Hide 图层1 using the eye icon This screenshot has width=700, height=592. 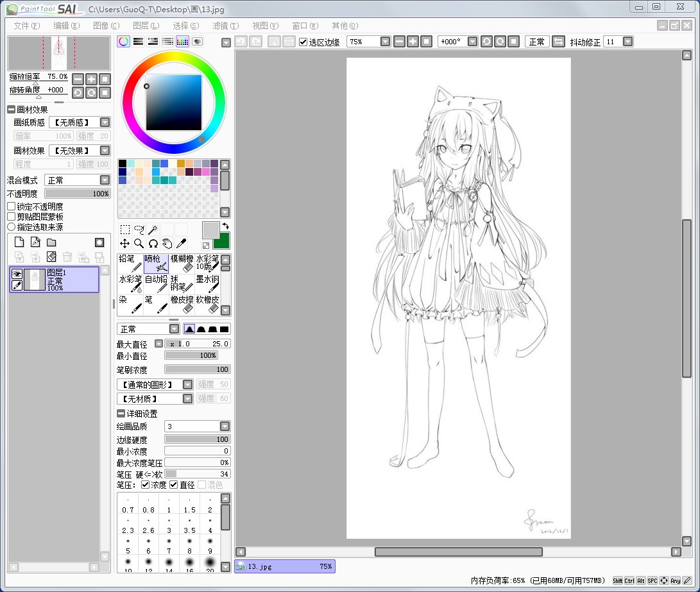(x=18, y=273)
